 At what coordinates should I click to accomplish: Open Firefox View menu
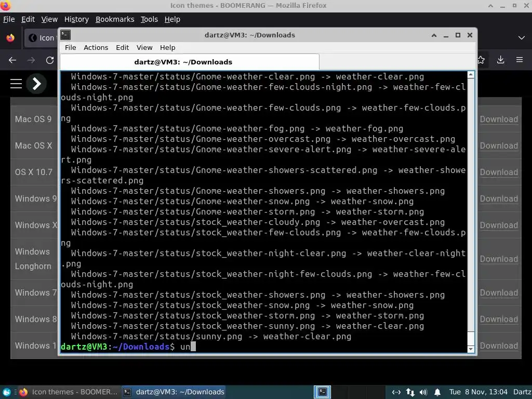[x=49, y=19]
